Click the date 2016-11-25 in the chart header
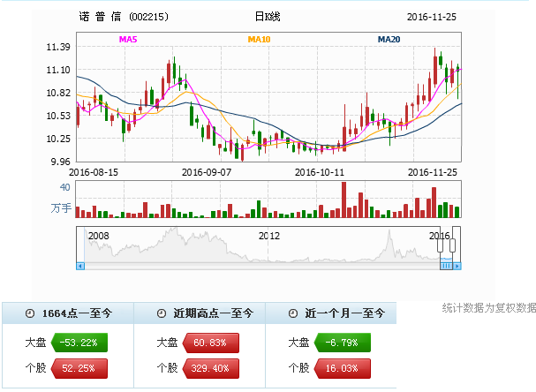536x392 pixels. pyautogui.click(x=432, y=17)
